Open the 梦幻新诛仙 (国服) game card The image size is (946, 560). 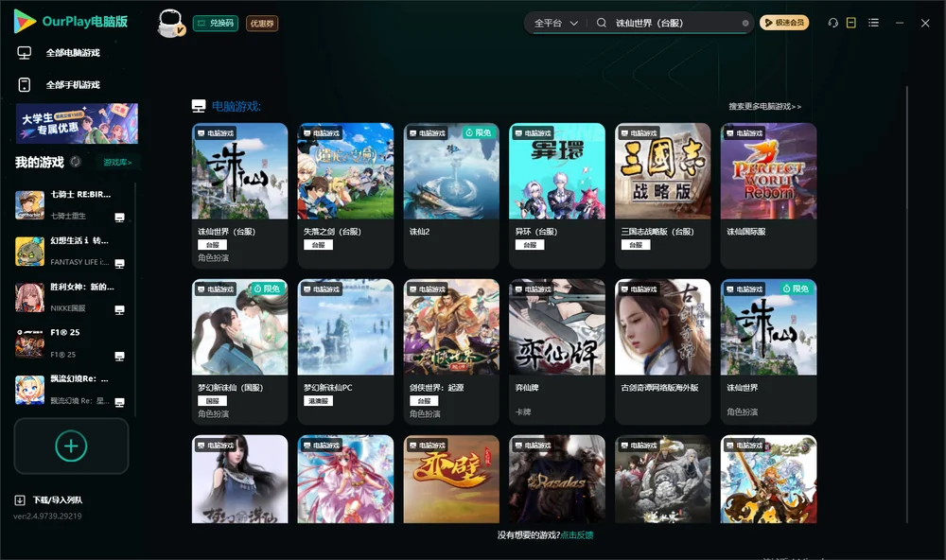(239, 352)
